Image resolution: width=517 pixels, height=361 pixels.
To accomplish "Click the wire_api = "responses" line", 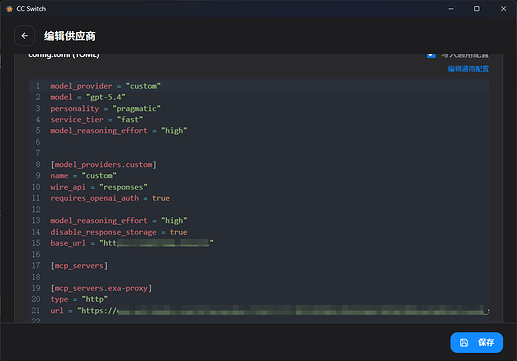I will click(99, 187).
